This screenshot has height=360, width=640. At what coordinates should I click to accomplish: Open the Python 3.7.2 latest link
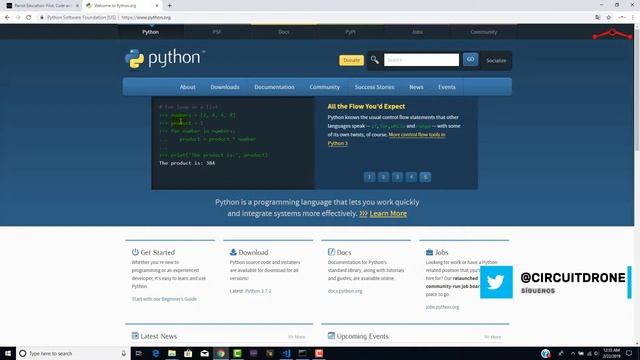click(258, 291)
